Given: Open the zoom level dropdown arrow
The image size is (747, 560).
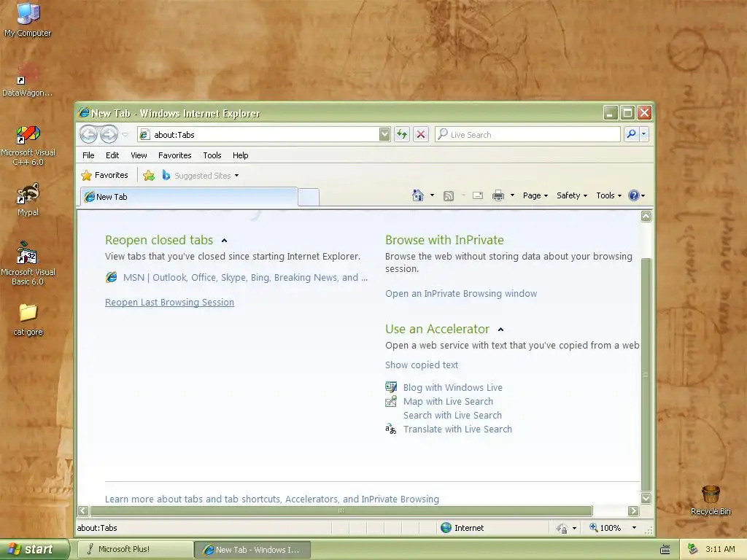Looking at the screenshot, I should click(x=634, y=528).
